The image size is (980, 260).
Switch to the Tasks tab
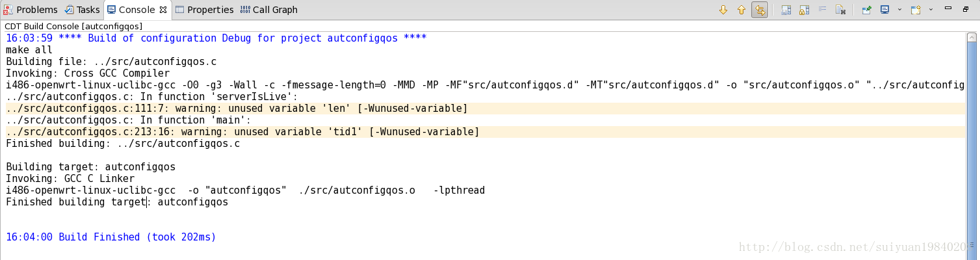click(83, 10)
